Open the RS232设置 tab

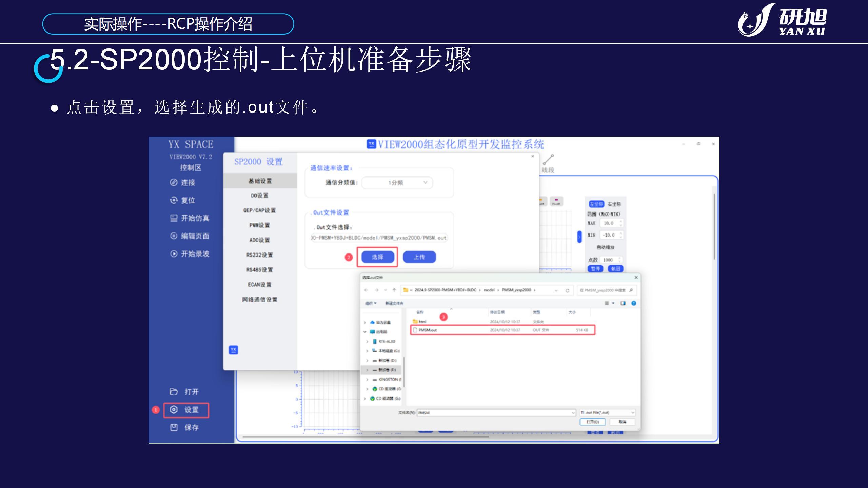pyautogui.click(x=260, y=255)
